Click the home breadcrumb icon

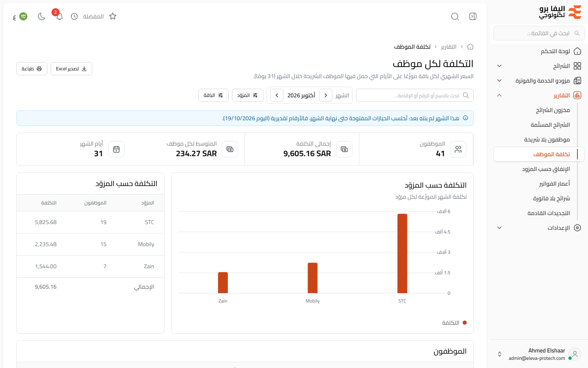470,47
